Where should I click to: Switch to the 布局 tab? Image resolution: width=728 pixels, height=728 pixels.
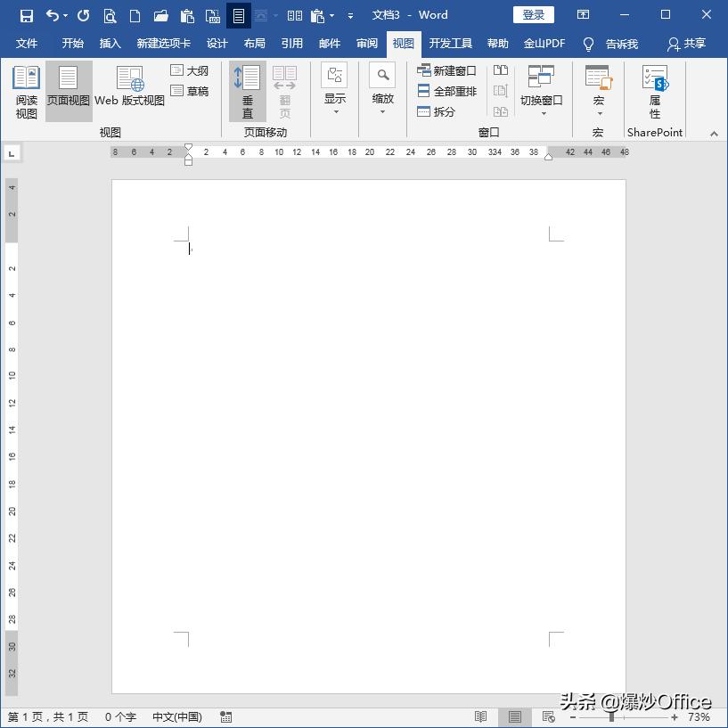click(x=255, y=44)
